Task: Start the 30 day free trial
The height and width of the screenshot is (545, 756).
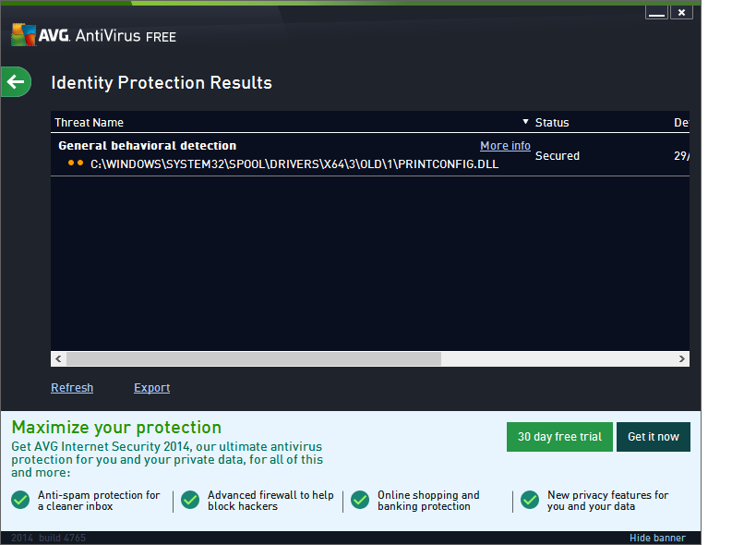Action: pyautogui.click(x=559, y=437)
